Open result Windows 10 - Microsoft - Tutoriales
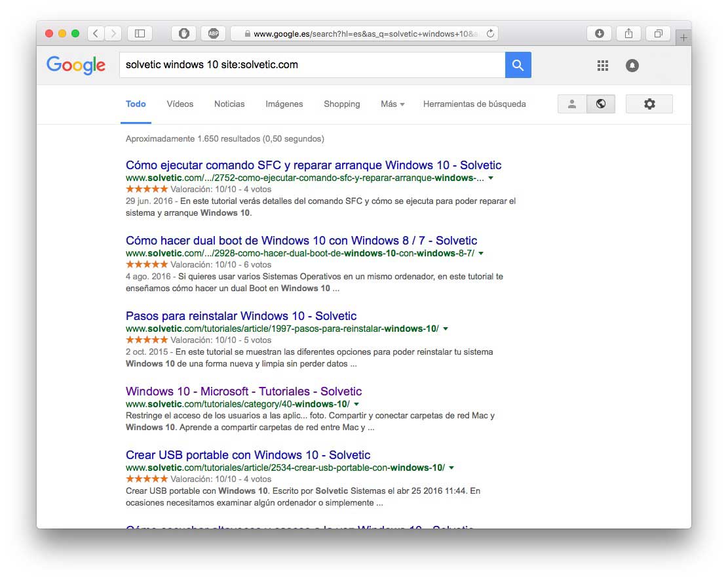Screen dimensions: 728x581 click(x=244, y=391)
